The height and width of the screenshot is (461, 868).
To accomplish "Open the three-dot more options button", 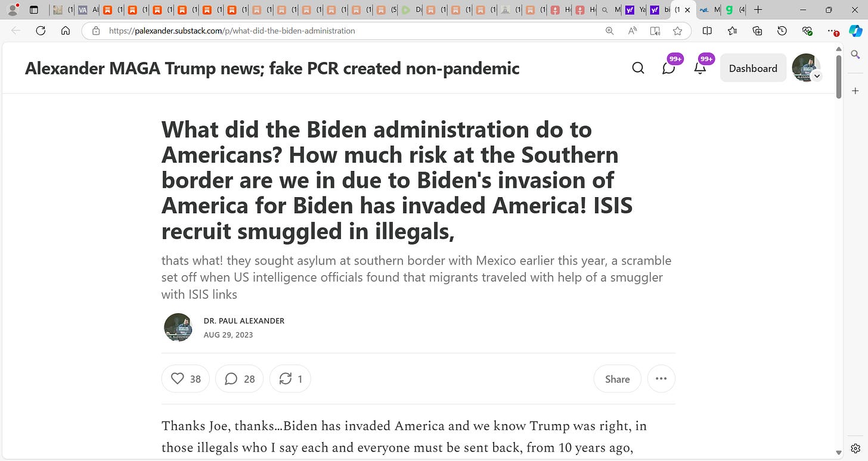I will tap(661, 379).
